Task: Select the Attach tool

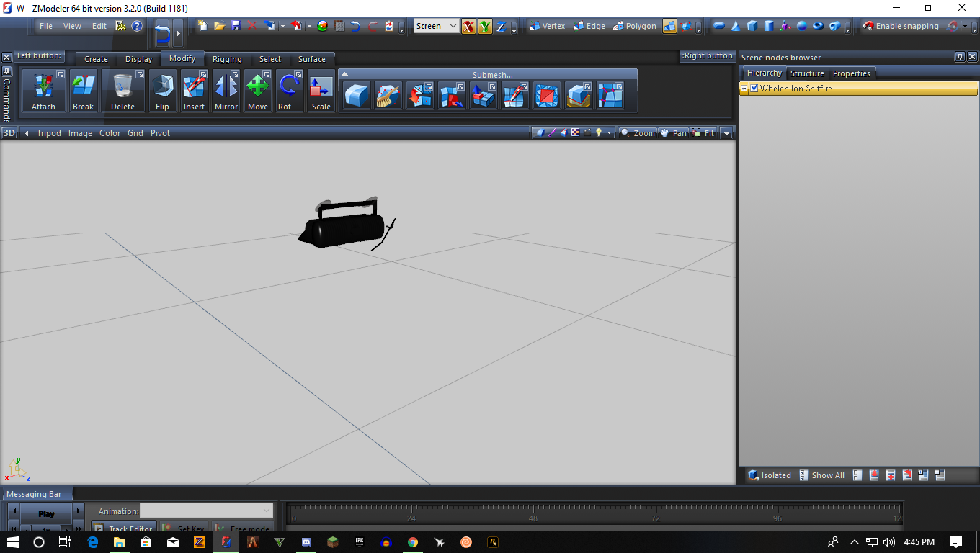Action: click(43, 91)
